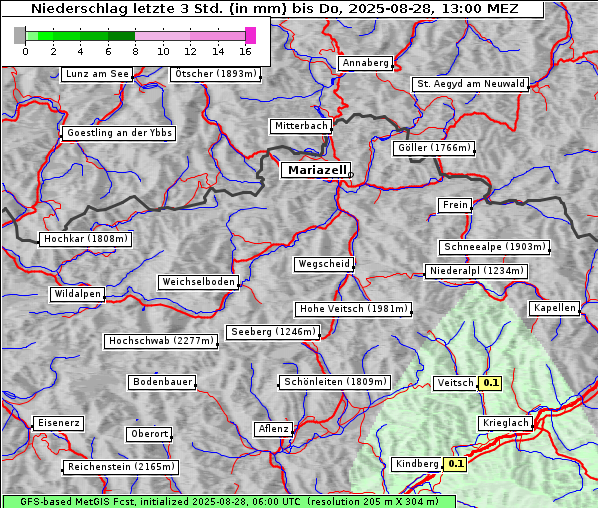
Task: Click the Lunz am See label
Action: (x=97, y=74)
